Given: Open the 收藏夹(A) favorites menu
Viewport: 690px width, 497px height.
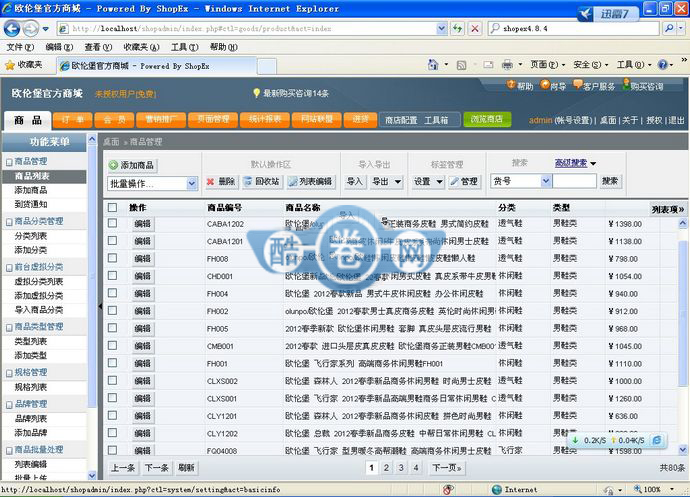Looking at the screenshot, I should pyautogui.click(x=141, y=47).
